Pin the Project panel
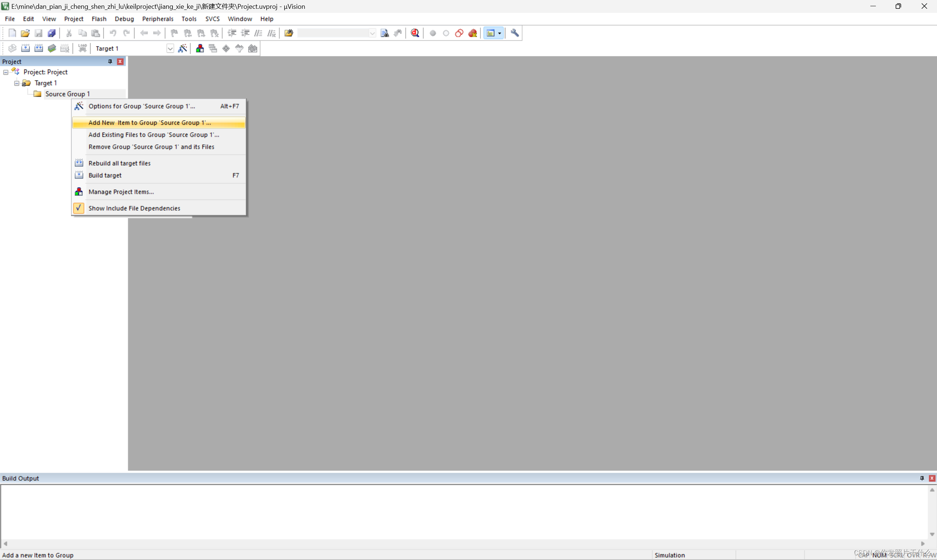Viewport: 937px width, 560px height. coord(110,61)
